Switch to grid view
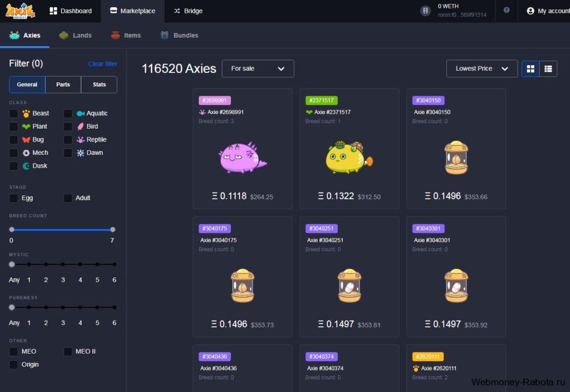 pyautogui.click(x=530, y=68)
